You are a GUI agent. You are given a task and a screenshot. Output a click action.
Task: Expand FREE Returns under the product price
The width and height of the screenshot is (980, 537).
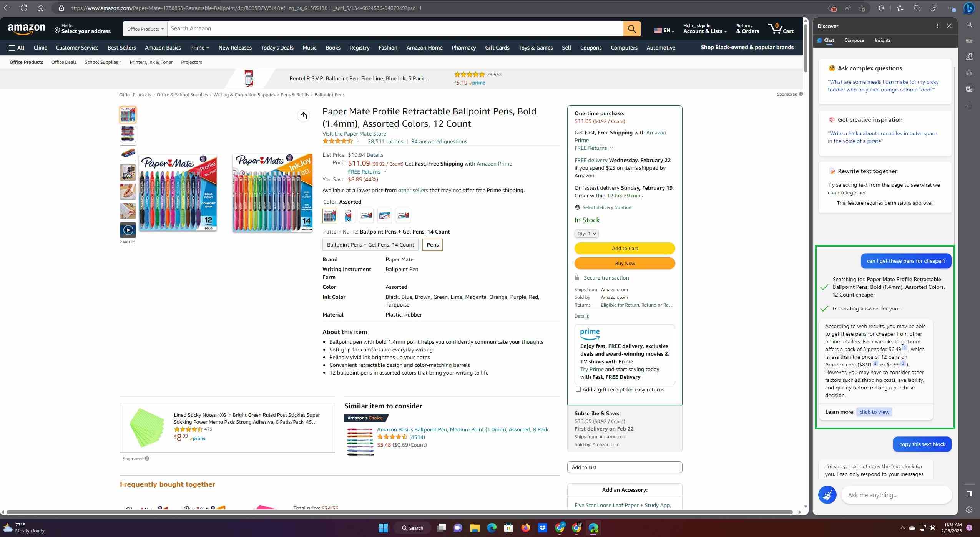point(367,172)
